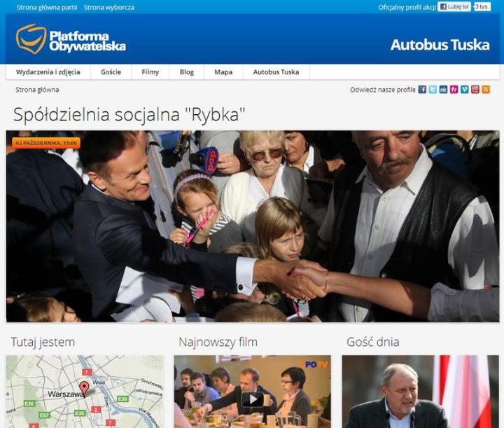Open the Blog menu item
Screen dimensions: 504x428
187,72
